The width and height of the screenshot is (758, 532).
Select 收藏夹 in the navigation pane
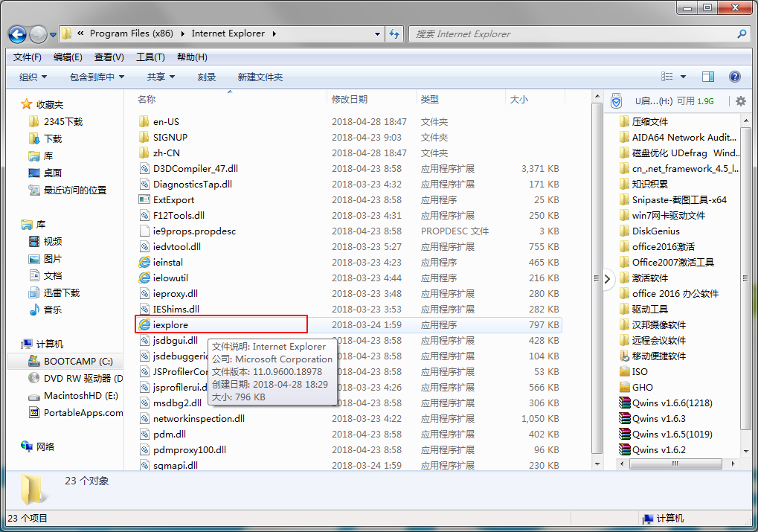point(50,104)
